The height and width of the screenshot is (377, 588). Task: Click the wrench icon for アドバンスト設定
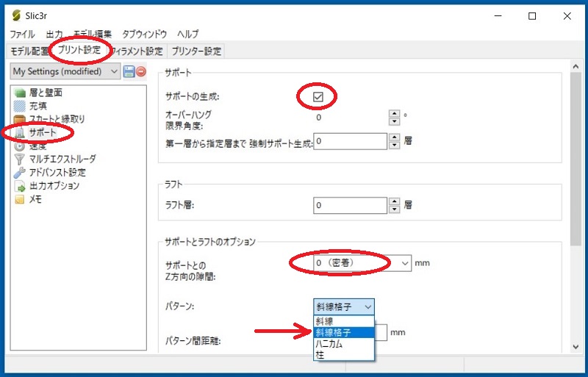pos(20,173)
